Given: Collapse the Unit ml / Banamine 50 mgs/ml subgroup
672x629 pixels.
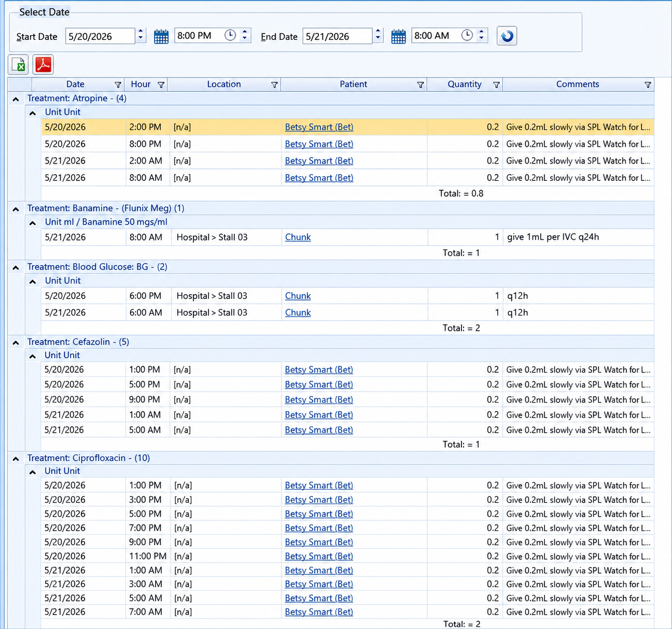Looking at the screenshot, I should tap(33, 223).
